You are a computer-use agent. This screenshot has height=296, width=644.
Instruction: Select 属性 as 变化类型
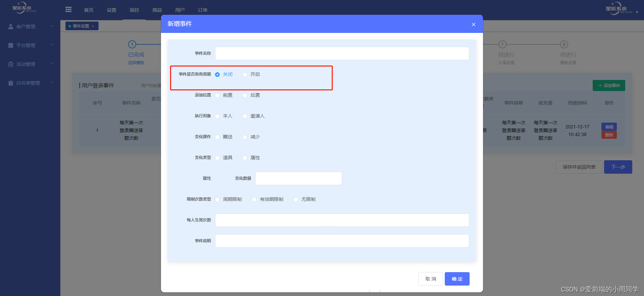(245, 158)
